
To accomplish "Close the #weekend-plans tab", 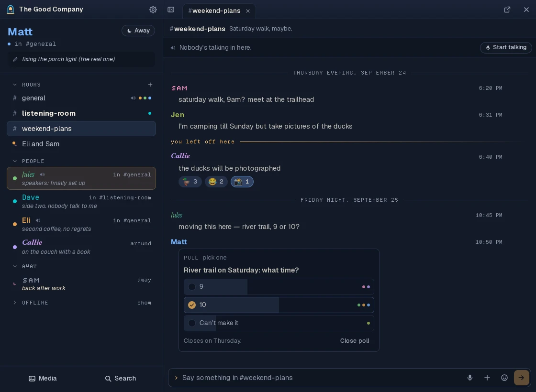I will pyautogui.click(x=248, y=11).
